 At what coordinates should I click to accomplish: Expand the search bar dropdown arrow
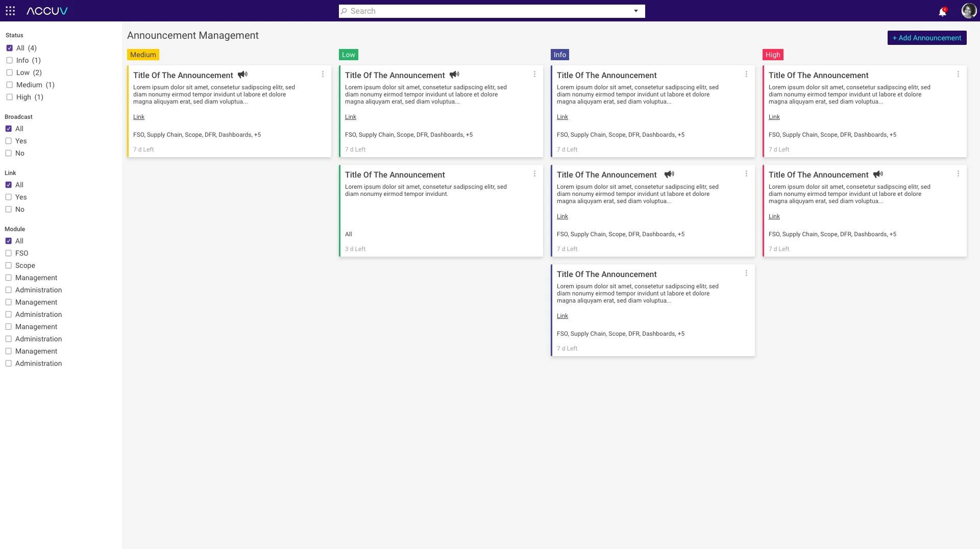[x=636, y=11]
